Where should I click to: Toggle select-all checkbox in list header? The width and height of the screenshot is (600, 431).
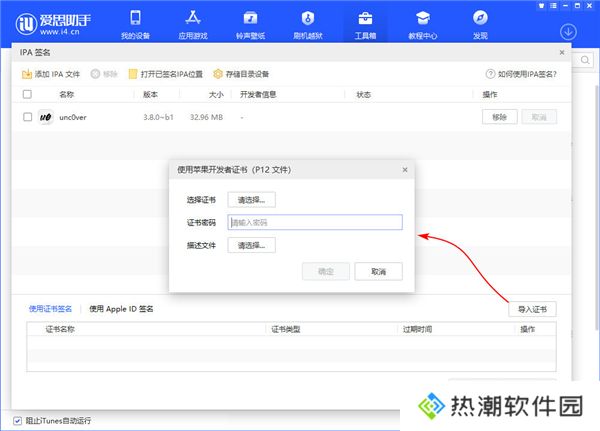pos(27,94)
